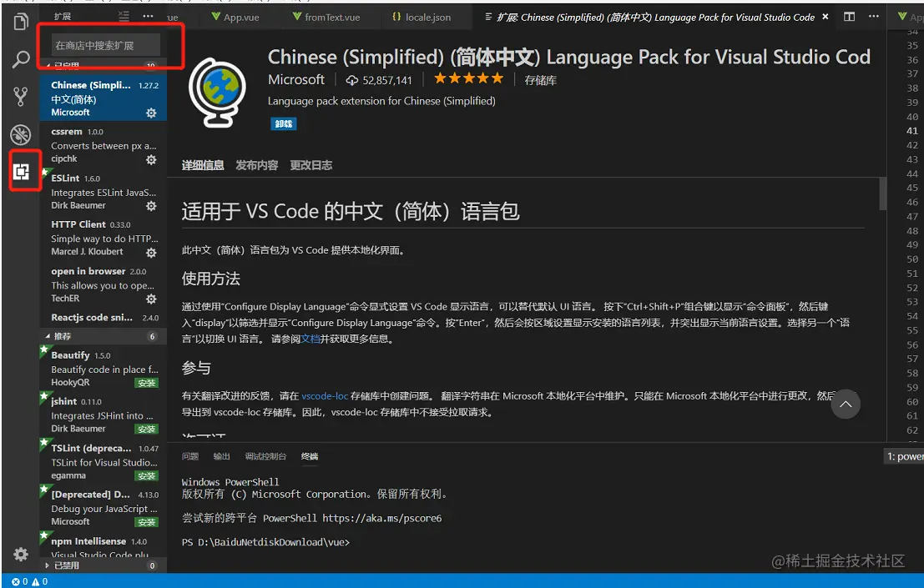Click line number 41 in right editor
This screenshot has height=588, width=924.
pos(912,131)
